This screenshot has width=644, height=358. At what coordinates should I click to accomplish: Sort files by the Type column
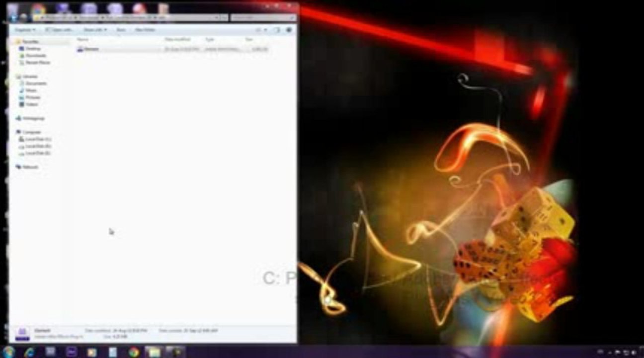point(210,39)
